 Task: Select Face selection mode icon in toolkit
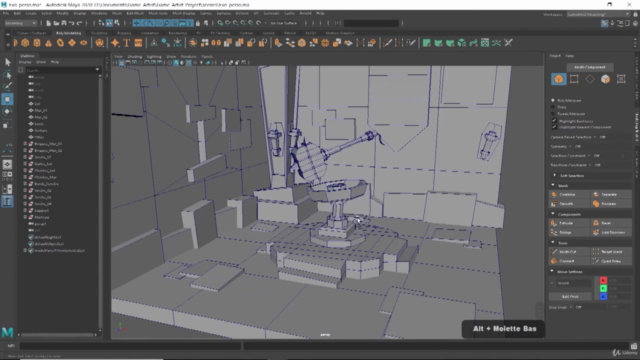pos(606,79)
